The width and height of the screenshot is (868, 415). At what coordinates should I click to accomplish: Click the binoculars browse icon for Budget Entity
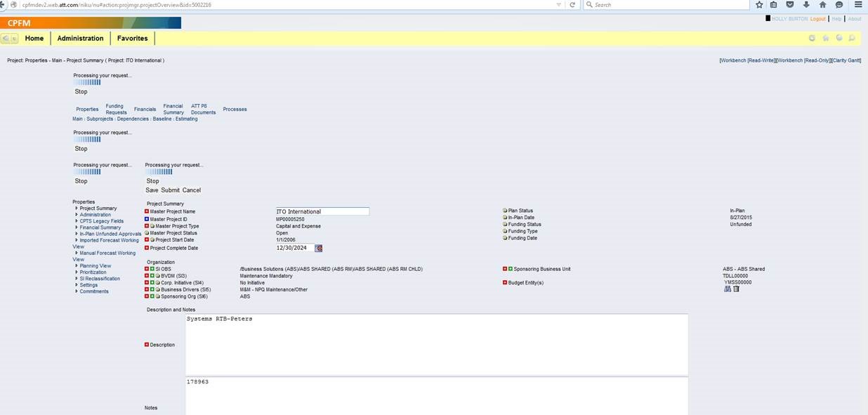point(728,289)
